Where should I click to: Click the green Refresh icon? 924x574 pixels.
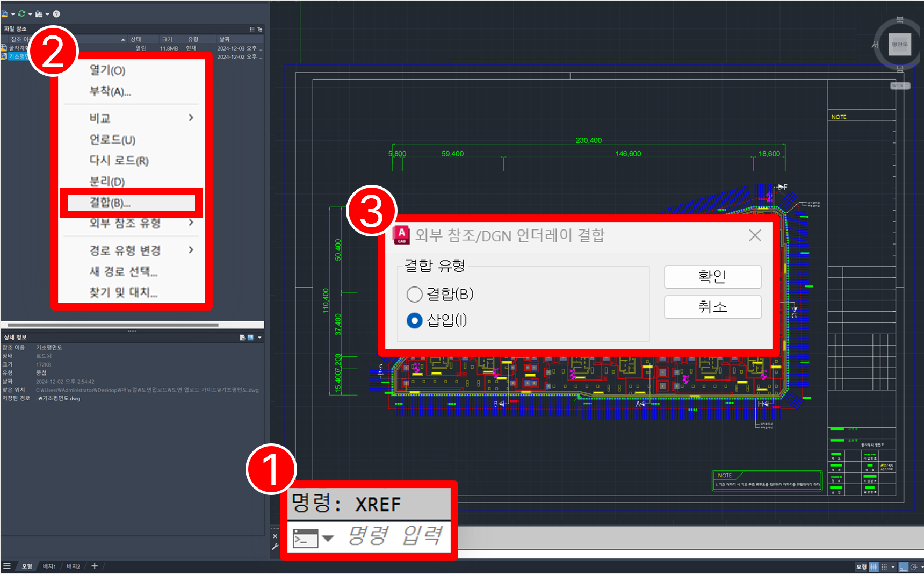23,14
